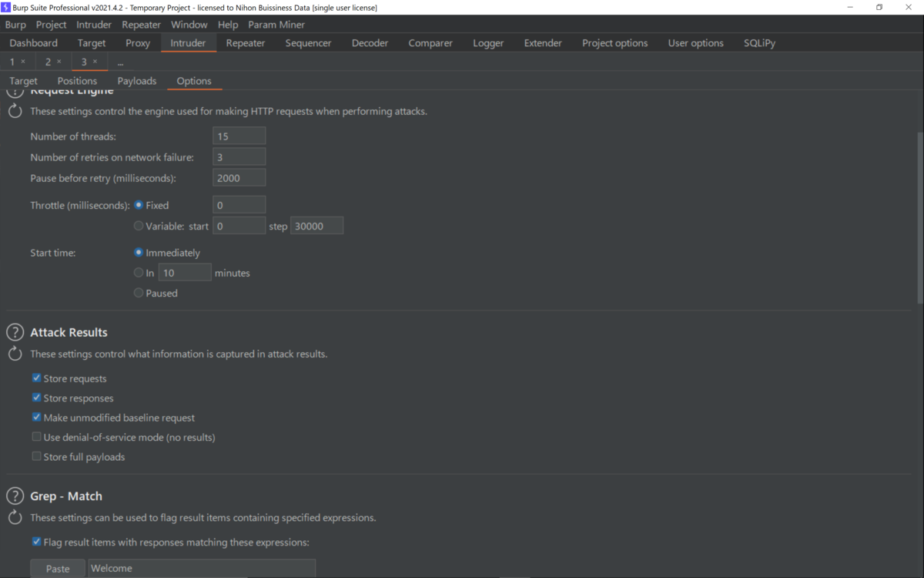Reset Attack Results settings to defaults
Screen dimensions: 924x578
15,355
